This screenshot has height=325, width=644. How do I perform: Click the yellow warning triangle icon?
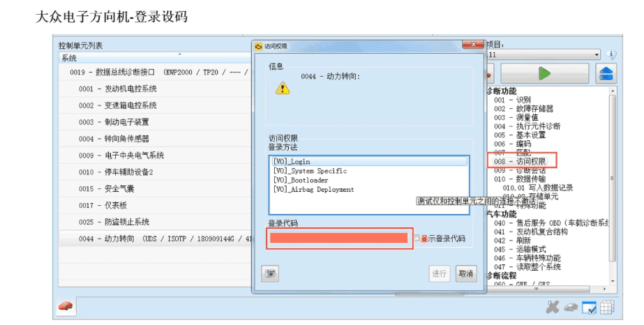click(282, 88)
